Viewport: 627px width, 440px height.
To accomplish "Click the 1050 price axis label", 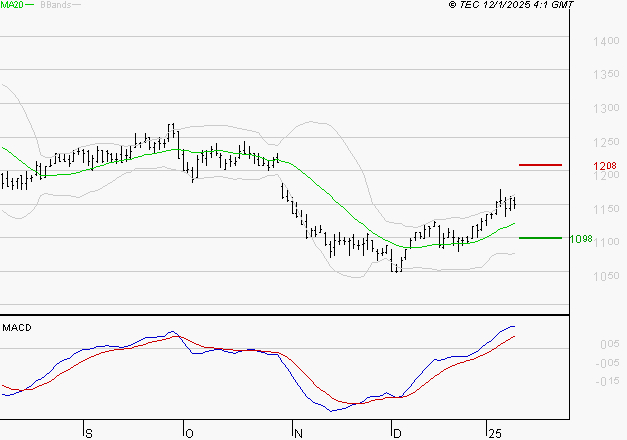I will [606, 276].
